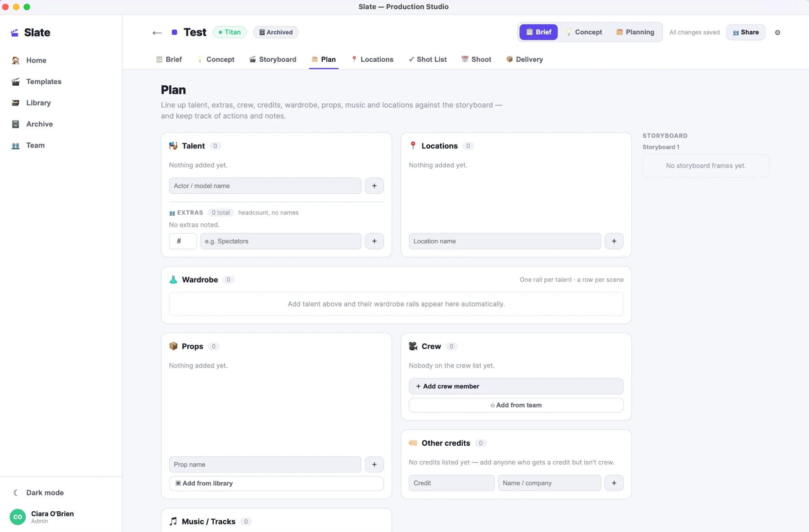Click the Talent masks icon
Image resolution: width=809 pixels, height=532 pixels.
coord(173,146)
